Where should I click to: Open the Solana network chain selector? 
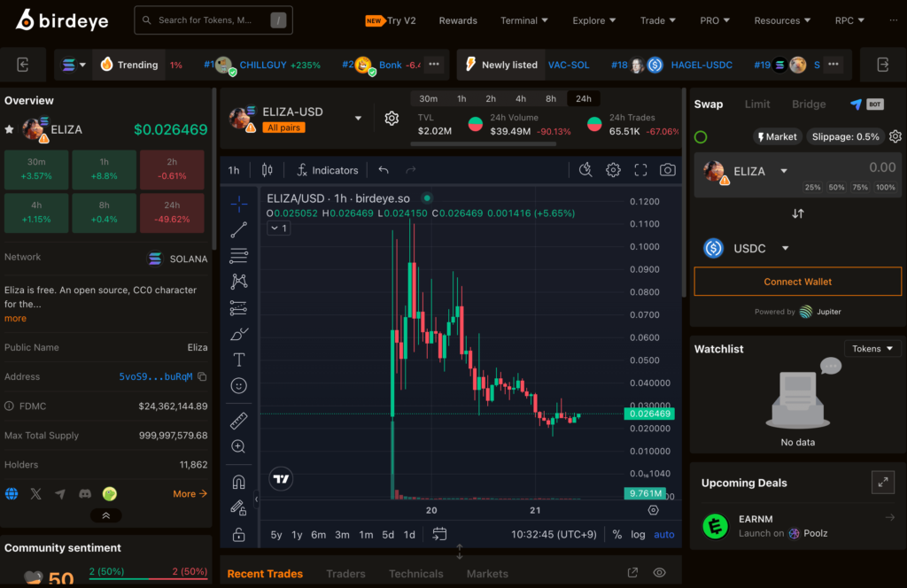click(x=74, y=65)
